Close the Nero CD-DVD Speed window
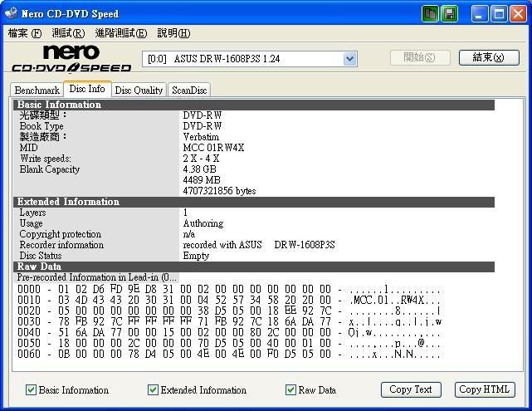The width and height of the screenshot is (532, 411). tap(518, 14)
